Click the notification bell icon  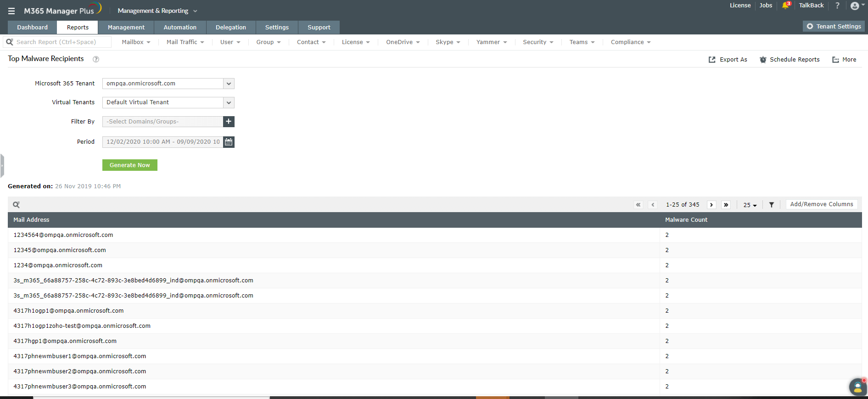click(786, 5)
